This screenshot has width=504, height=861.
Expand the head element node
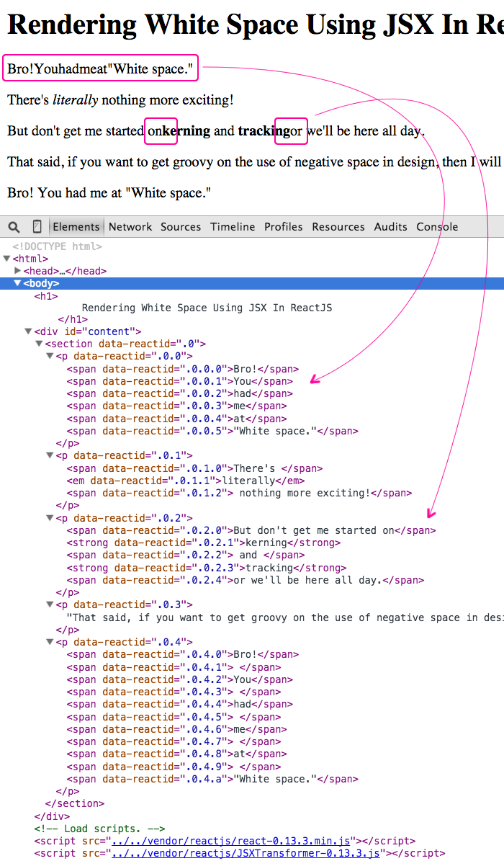point(18,271)
